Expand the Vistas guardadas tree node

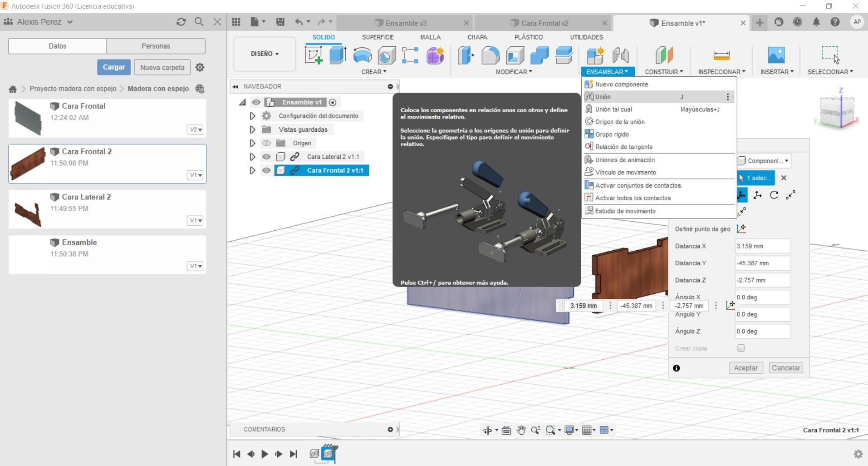coord(252,129)
